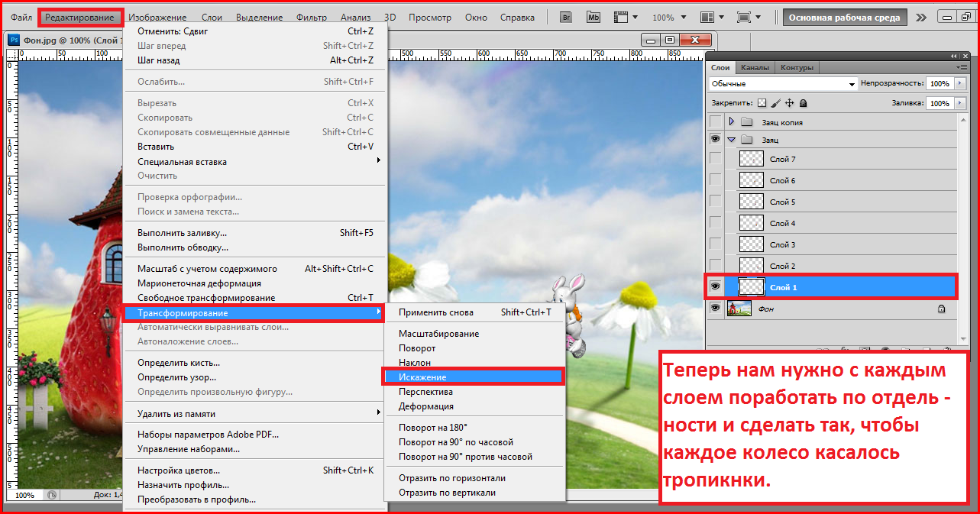Open the Специальная вставка submenu
The height and width of the screenshot is (514, 980).
coord(257,161)
